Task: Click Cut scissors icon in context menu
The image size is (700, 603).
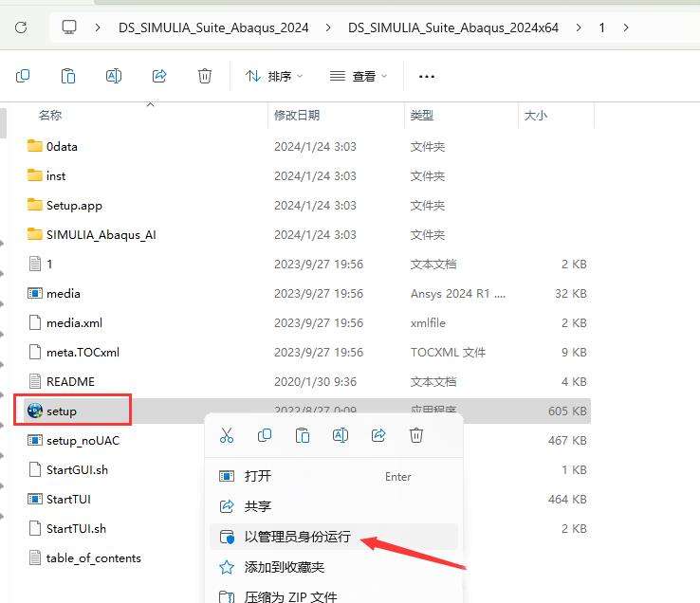Action: [x=227, y=435]
